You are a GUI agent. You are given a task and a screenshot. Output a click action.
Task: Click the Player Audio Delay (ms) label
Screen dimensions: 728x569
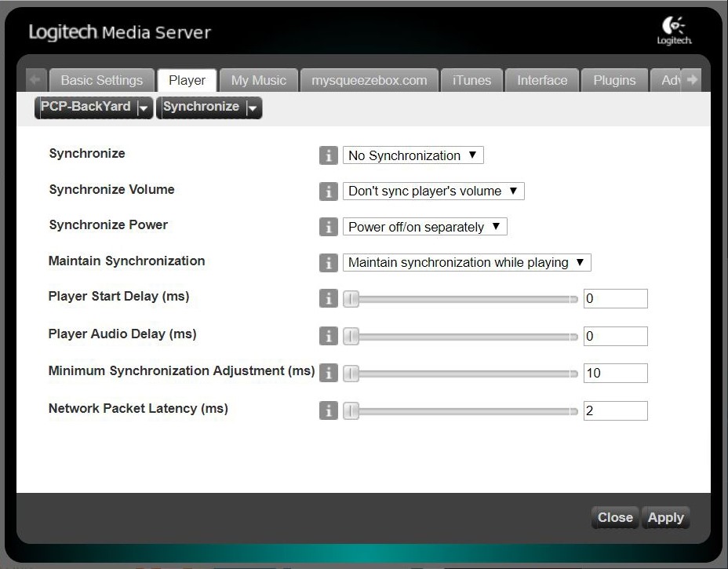pyautogui.click(x=122, y=334)
